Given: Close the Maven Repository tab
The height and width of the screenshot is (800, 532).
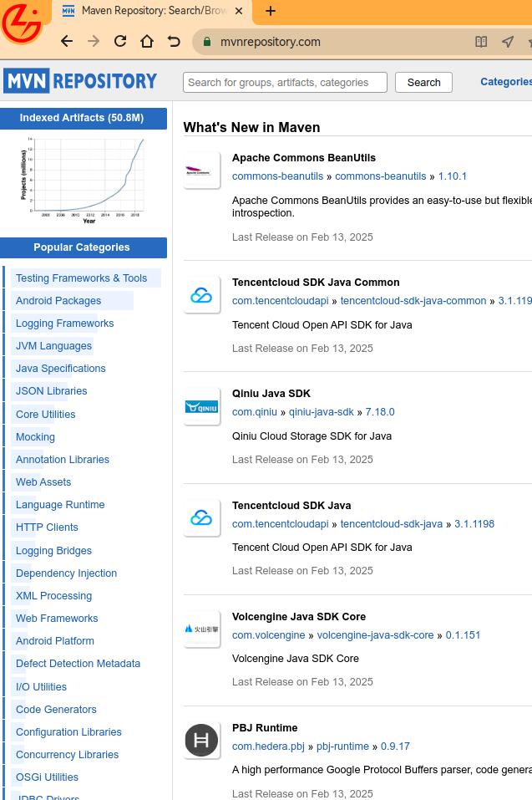Looking at the screenshot, I should click(239, 11).
